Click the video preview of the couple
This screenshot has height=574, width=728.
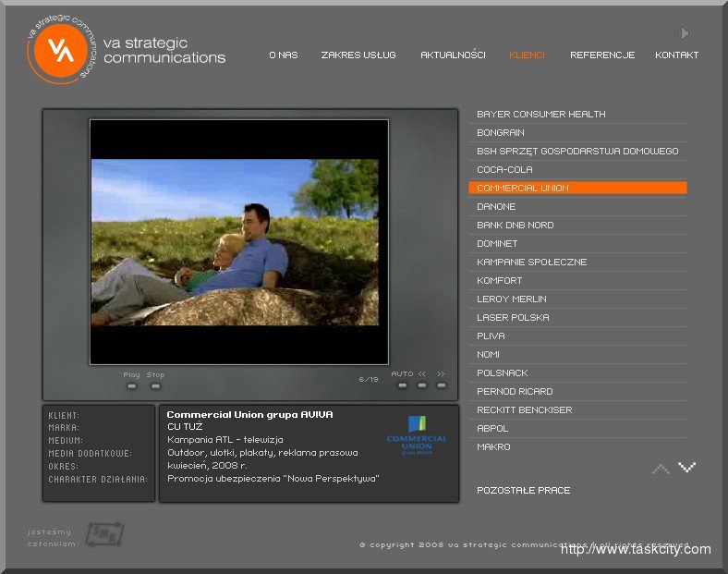[x=239, y=242]
